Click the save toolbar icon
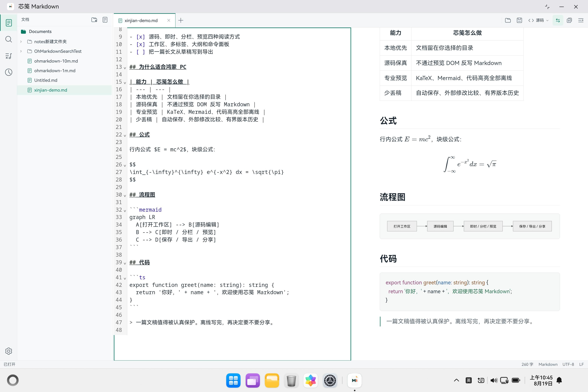The width and height of the screenshot is (588, 392). click(519, 20)
